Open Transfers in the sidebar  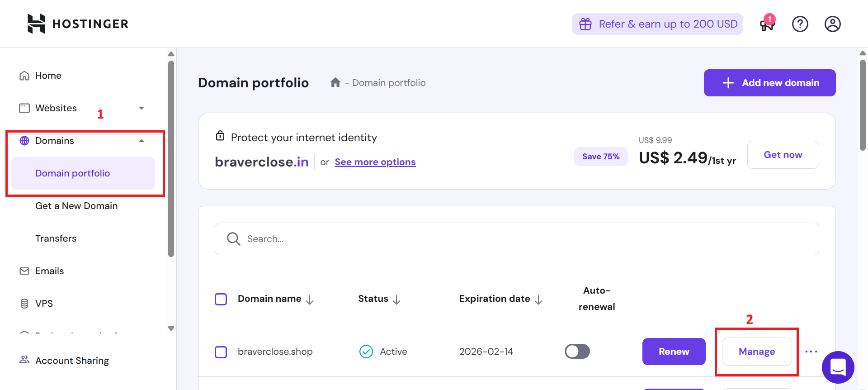[56, 238]
